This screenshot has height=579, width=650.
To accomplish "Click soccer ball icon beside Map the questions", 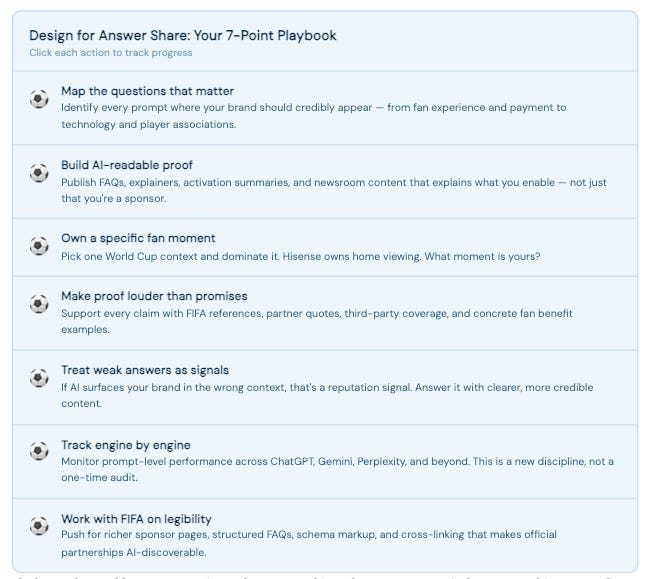I will click(x=39, y=99).
